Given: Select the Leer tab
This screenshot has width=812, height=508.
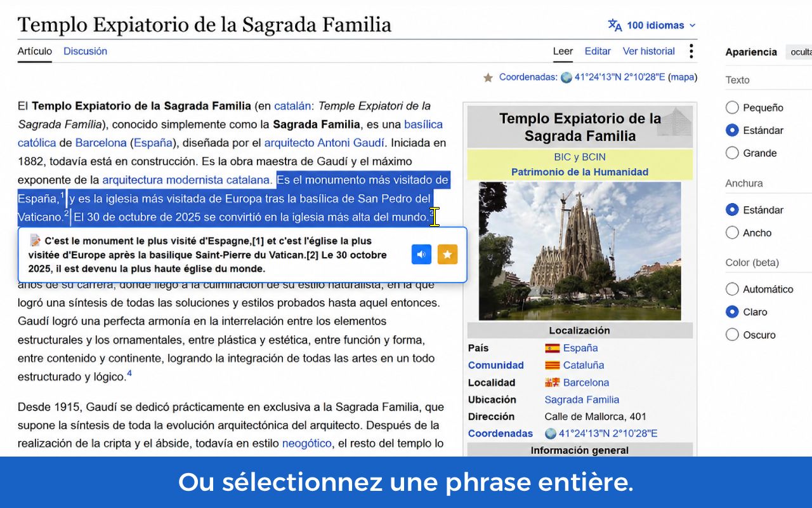Looking at the screenshot, I should pyautogui.click(x=563, y=51).
